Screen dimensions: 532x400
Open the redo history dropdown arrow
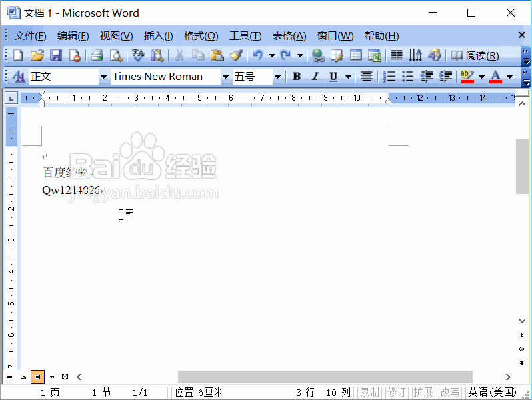pyautogui.click(x=300, y=55)
